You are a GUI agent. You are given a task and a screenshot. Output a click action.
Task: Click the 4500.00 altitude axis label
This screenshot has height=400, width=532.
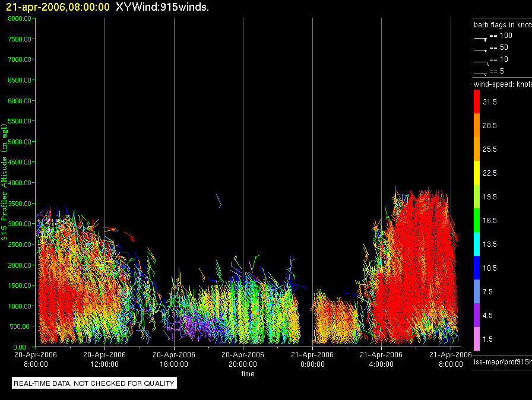click(x=20, y=162)
